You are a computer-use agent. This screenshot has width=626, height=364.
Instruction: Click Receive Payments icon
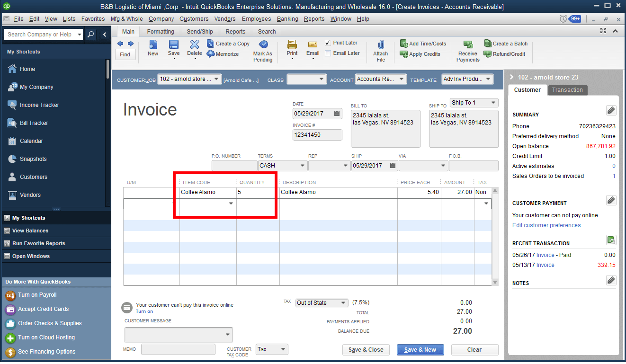pyautogui.click(x=468, y=44)
